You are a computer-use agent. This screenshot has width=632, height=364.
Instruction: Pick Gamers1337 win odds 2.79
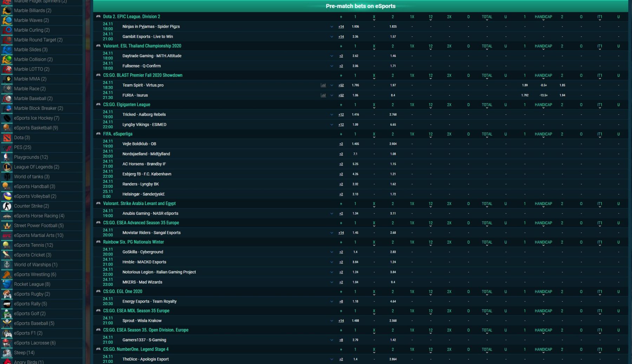pos(355,340)
